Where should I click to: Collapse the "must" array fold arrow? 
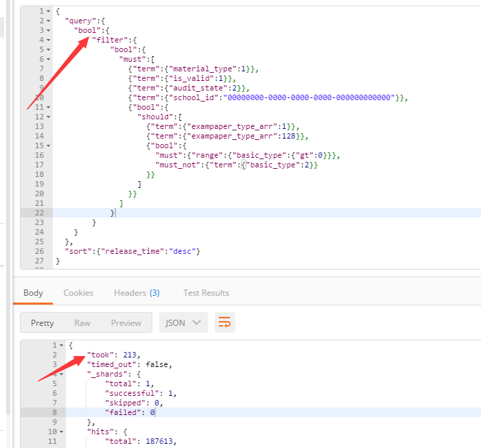(49, 60)
